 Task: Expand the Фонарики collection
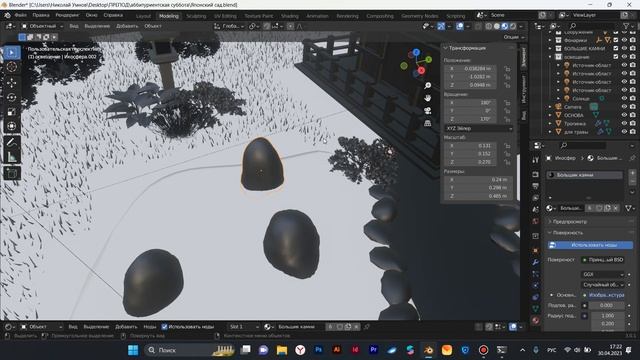click(550, 40)
